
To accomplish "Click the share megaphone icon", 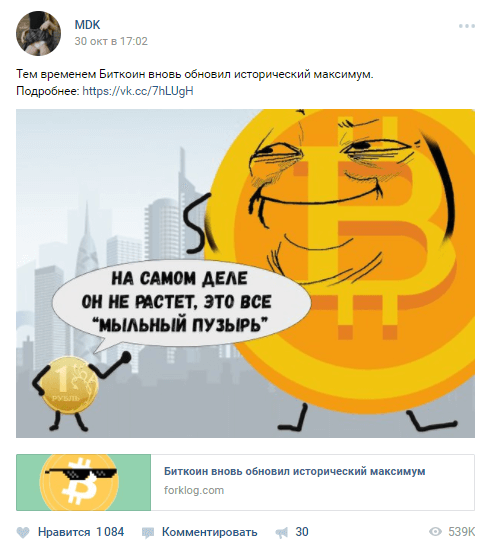I will point(281,533).
